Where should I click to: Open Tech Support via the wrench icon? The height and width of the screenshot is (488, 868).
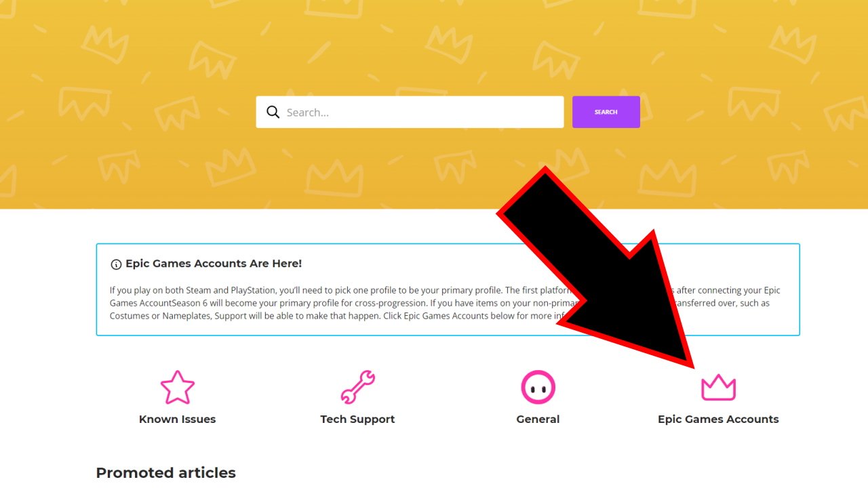point(357,387)
